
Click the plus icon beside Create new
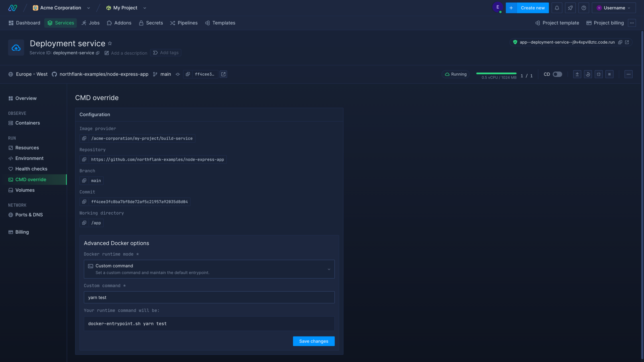point(511,8)
